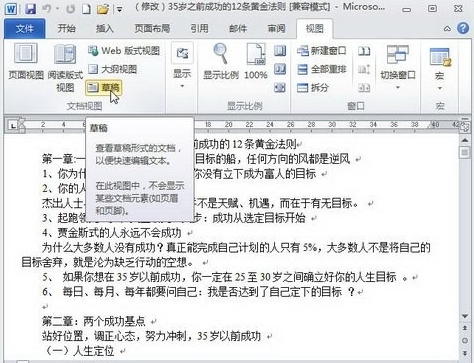Choose the page width (页宽) zoom icon
Image resolution: width=474 pixels, height=363 pixels.
point(280,87)
